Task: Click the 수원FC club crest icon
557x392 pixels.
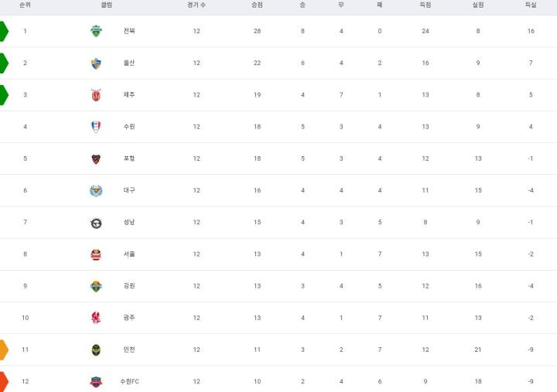Action: [96, 381]
